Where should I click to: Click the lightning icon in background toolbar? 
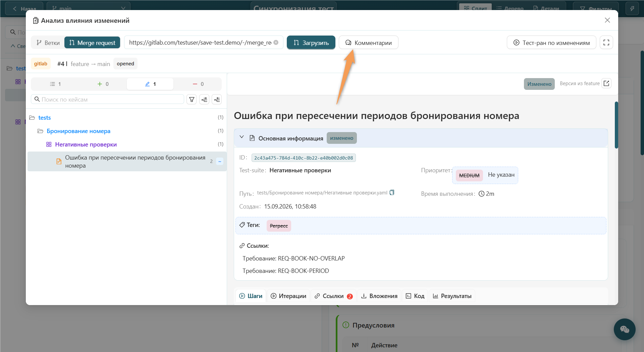coord(632,8)
